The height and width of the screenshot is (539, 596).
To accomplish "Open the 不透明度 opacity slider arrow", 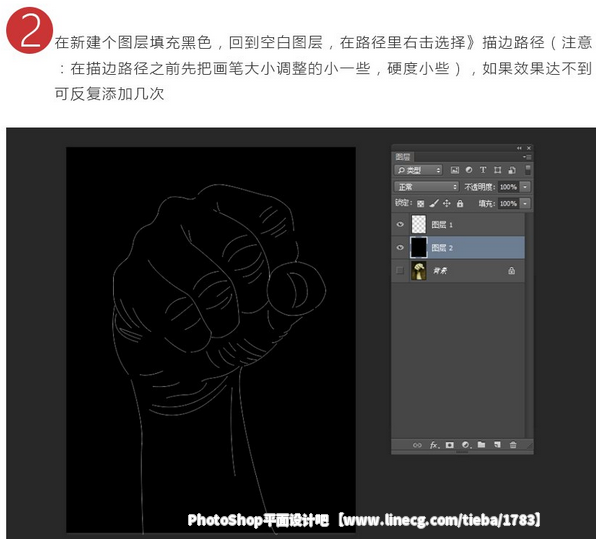I will click(525, 187).
